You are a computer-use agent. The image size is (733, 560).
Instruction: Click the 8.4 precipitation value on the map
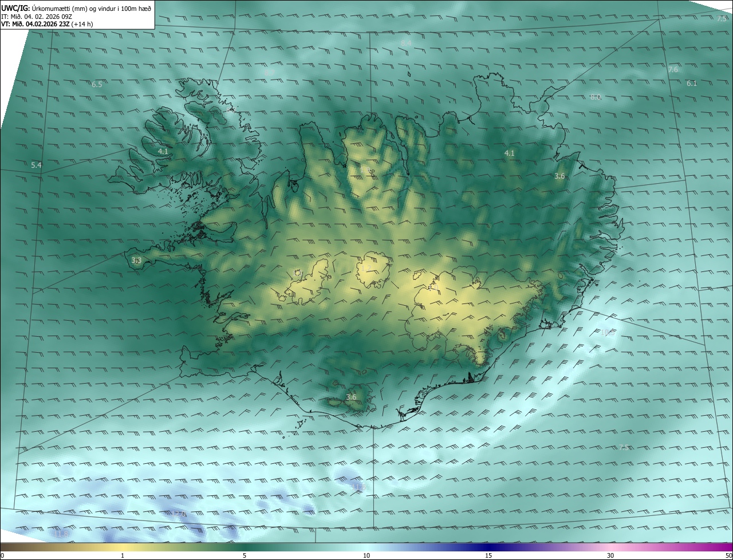[x=406, y=43]
